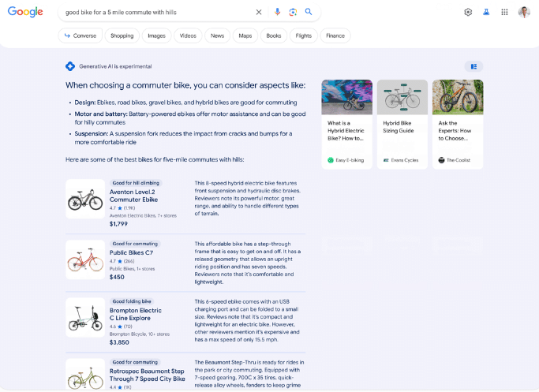Image resolution: width=539 pixels, height=392 pixels.
Task: Click Brompton Bicycle, 10+ stores text
Action: coord(140,334)
